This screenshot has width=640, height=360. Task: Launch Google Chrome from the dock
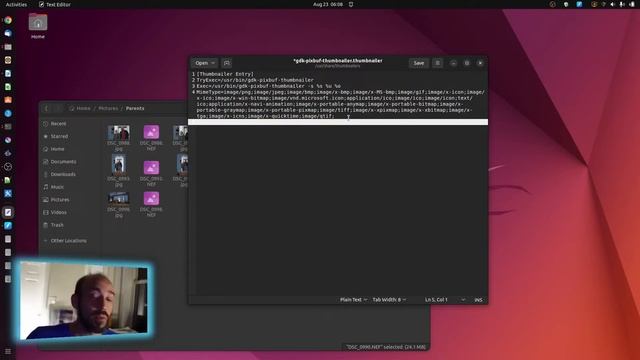[x=8, y=20]
